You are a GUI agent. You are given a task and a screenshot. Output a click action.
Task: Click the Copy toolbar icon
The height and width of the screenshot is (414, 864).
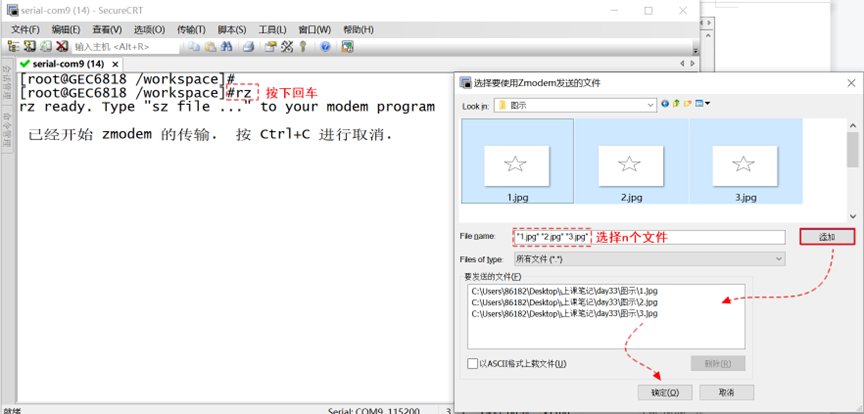point(193,47)
